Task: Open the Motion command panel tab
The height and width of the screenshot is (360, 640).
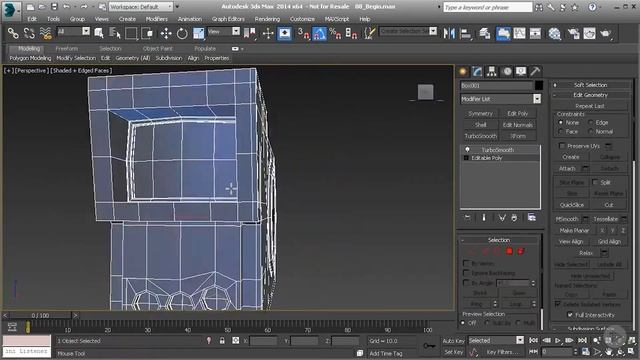Action: 507,71
